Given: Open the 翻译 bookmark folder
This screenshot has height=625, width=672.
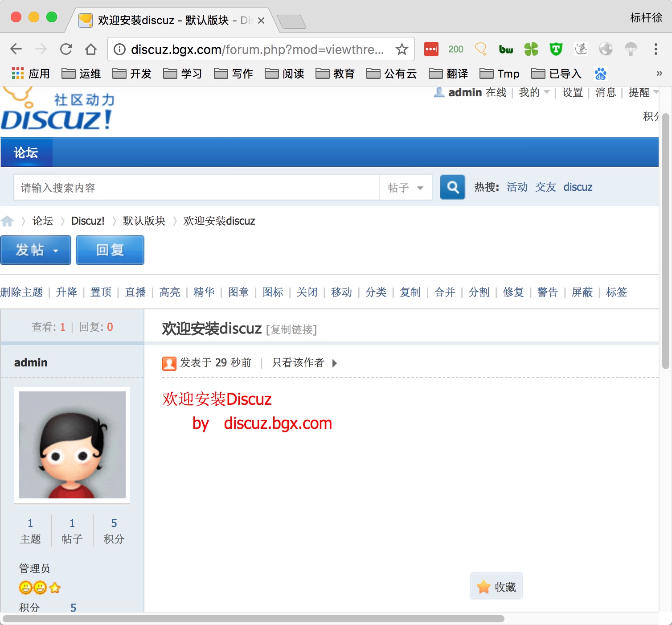Looking at the screenshot, I should coord(448,74).
